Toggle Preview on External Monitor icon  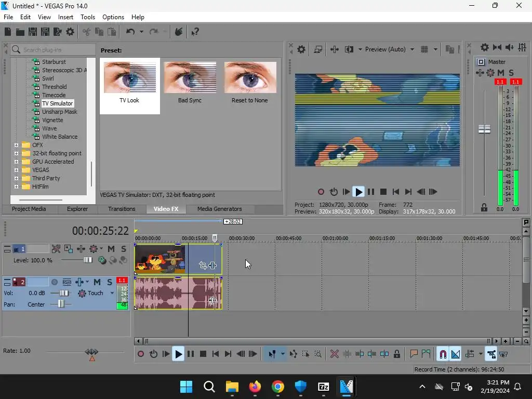(318, 49)
